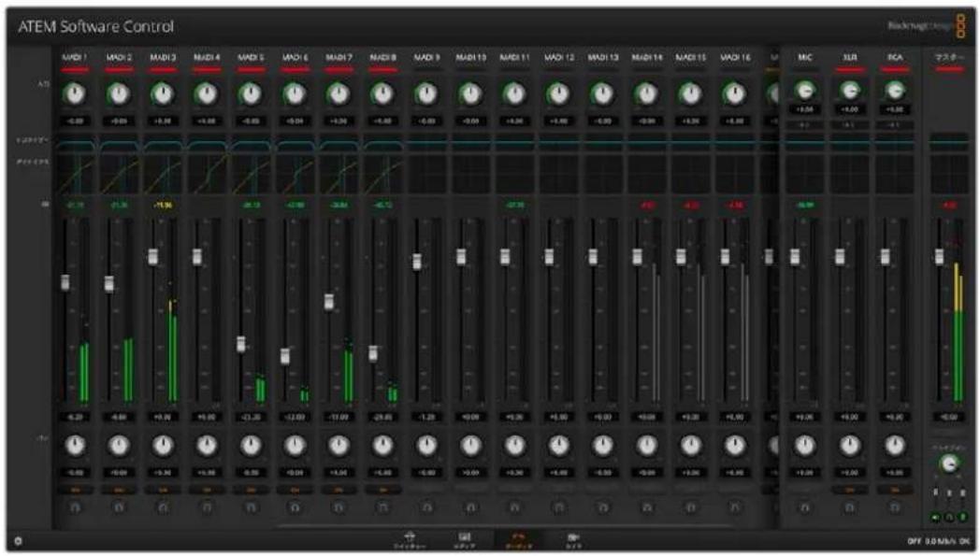The height and width of the screenshot is (556, 980).
Task: Open MADI 1 equalizer curve display
Action: point(75,144)
